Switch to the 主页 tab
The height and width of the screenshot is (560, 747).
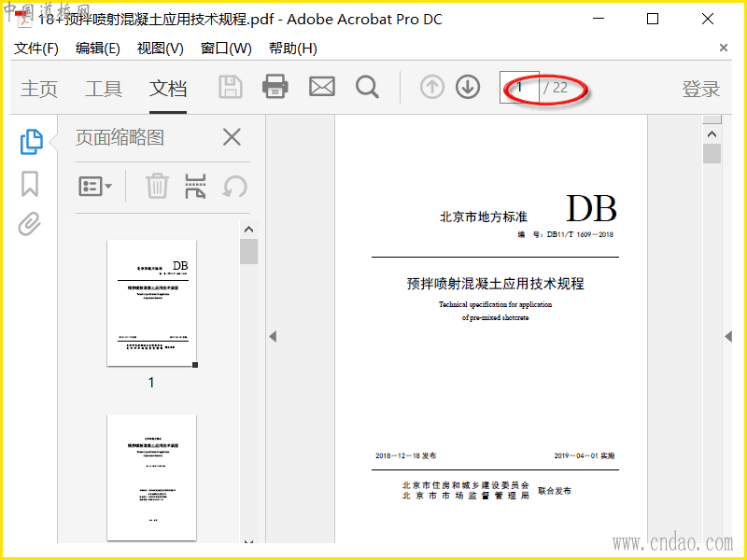pos(39,89)
